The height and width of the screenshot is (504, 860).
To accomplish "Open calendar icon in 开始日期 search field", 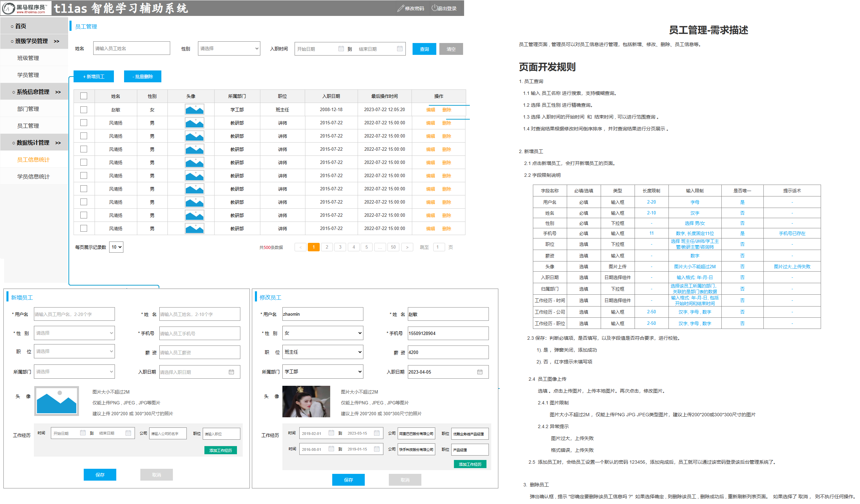I will point(341,49).
